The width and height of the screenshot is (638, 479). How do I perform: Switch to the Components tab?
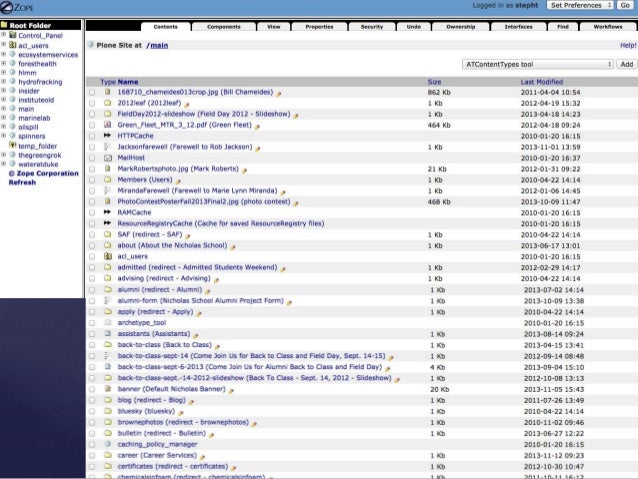click(224, 26)
